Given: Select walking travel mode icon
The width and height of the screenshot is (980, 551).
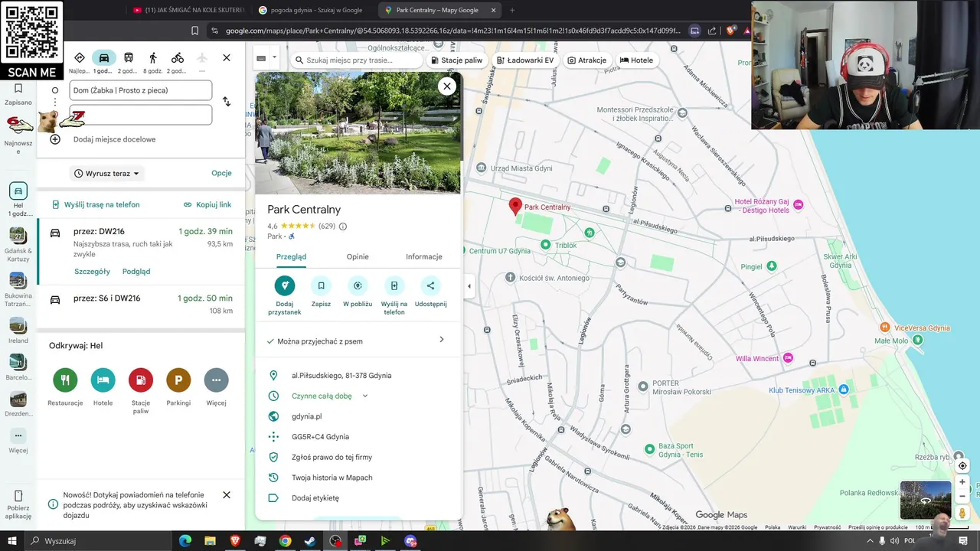Looking at the screenshot, I should 153,58.
